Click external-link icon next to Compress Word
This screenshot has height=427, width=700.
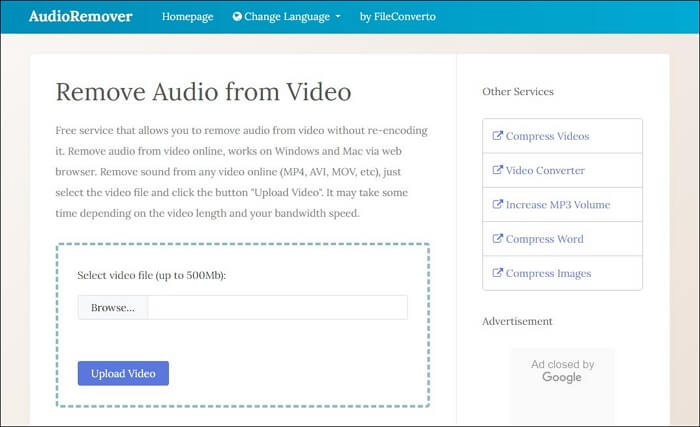click(497, 239)
